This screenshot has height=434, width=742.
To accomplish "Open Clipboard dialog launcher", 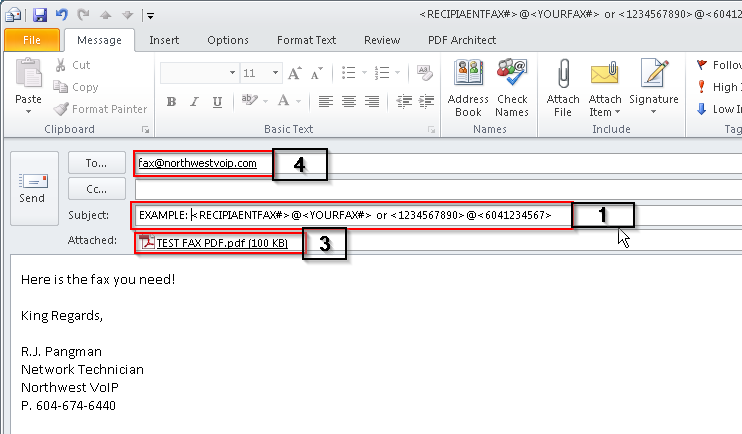I will pos(146,130).
